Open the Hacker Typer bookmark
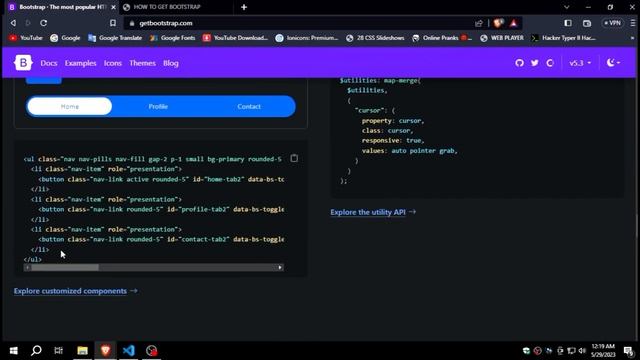Image resolution: width=640 pixels, height=360 pixels. tap(564, 38)
